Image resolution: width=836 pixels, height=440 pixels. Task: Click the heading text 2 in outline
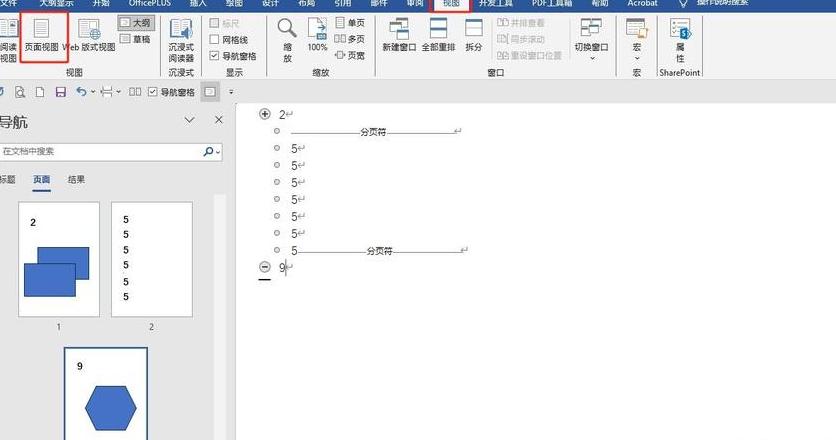(282, 114)
